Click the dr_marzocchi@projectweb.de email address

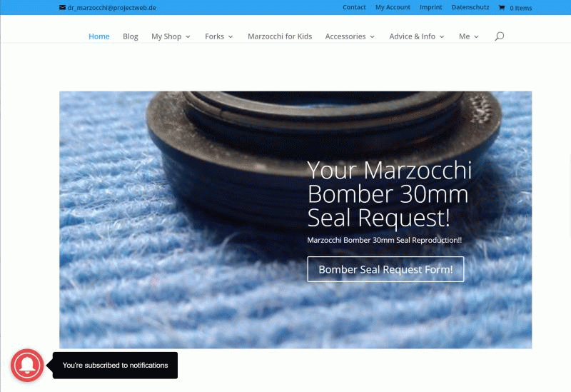111,8
